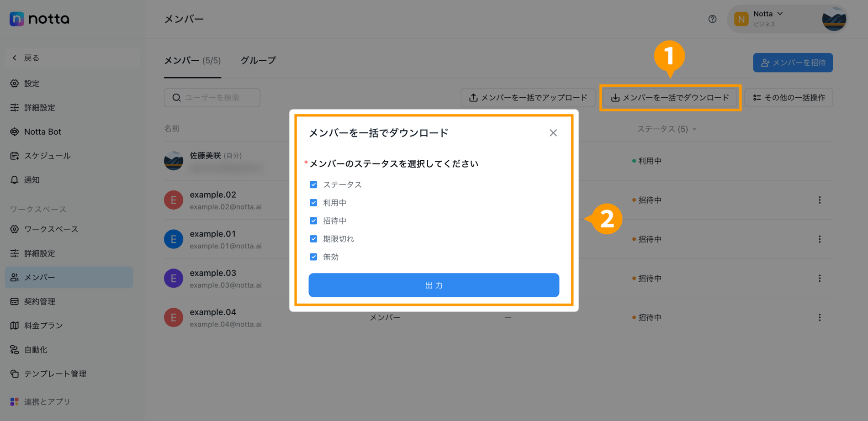Open more options for example.01
Viewport: 868px width, 421px height.
click(x=820, y=239)
